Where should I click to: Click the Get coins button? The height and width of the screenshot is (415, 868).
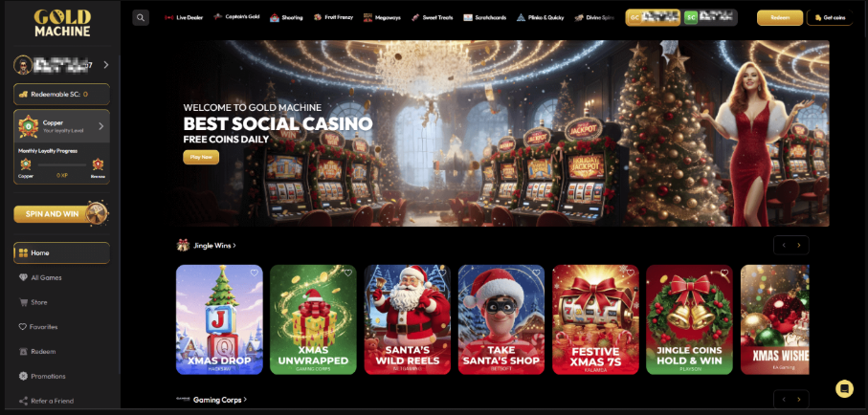coord(830,18)
